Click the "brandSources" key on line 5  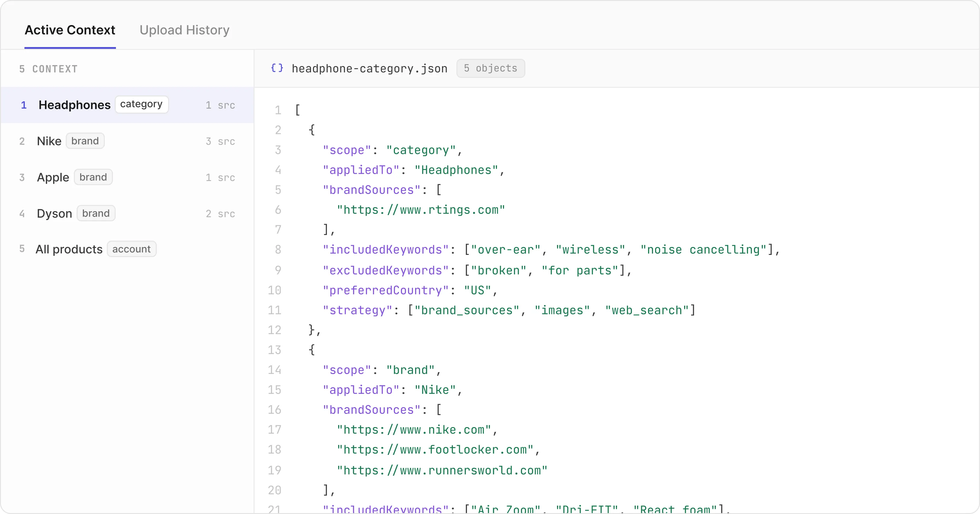[372, 190]
